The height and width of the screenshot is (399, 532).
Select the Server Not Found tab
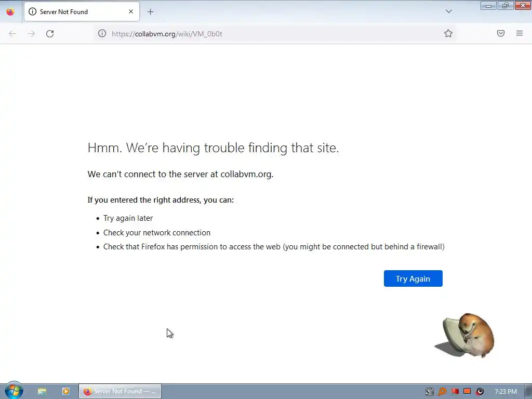pos(82,11)
